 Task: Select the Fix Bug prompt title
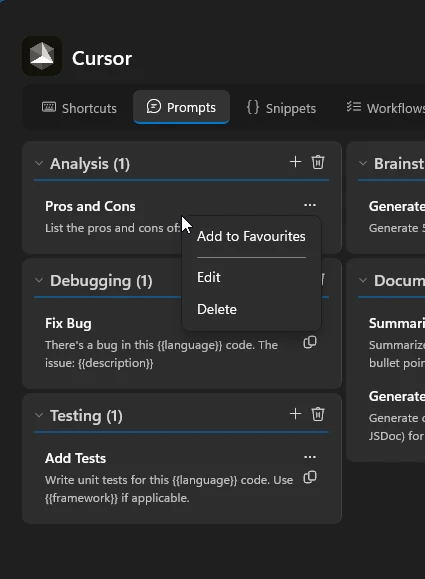68,323
